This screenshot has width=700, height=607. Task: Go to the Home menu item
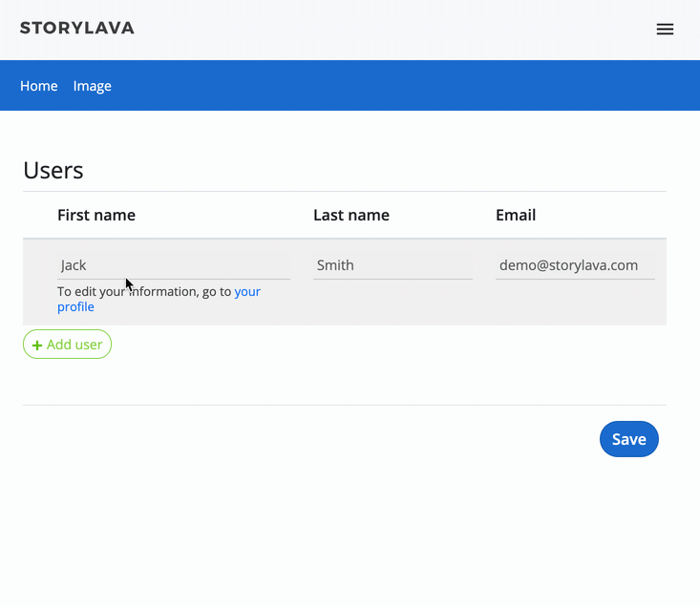tap(39, 86)
